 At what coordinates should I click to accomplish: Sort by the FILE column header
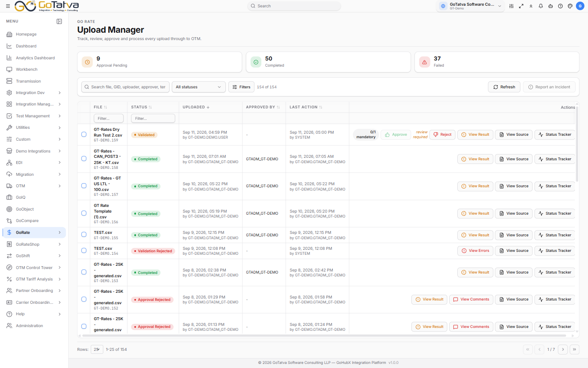(100, 107)
